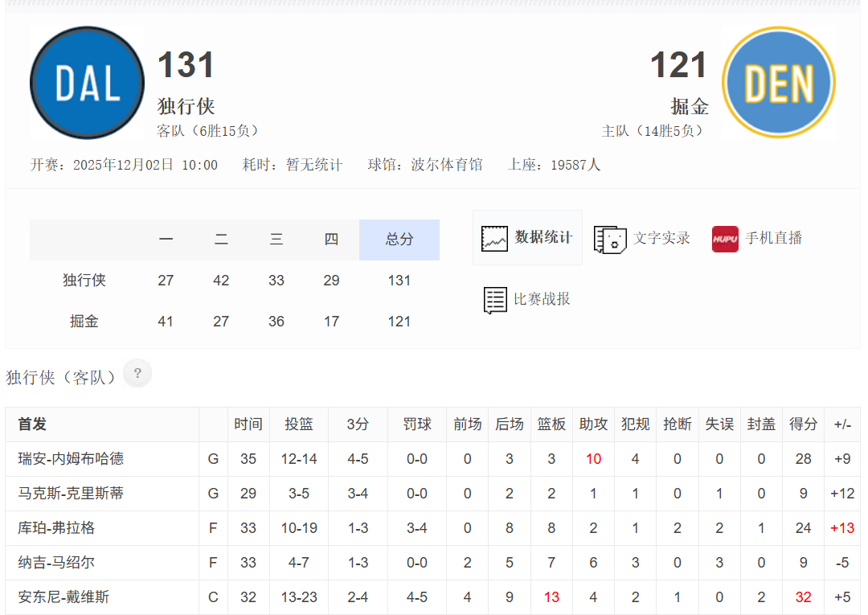Select the 总分 tab in the score table

[x=399, y=239]
